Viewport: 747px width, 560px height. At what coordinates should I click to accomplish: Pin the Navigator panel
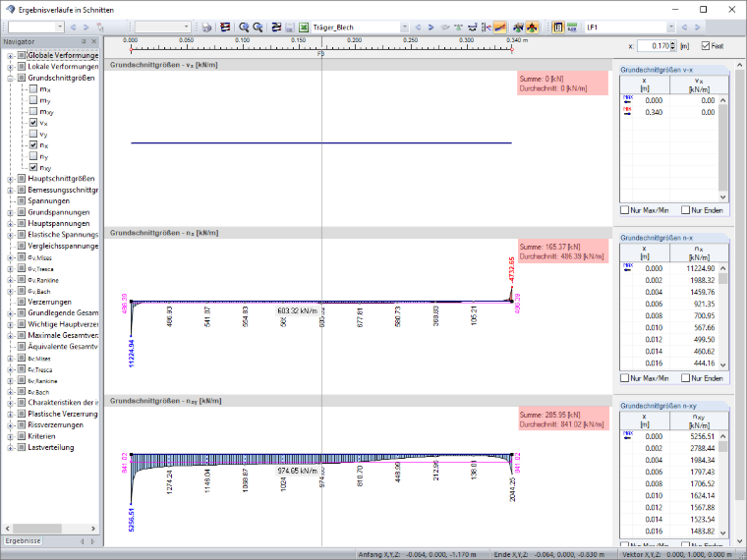click(x=84, y=42)
